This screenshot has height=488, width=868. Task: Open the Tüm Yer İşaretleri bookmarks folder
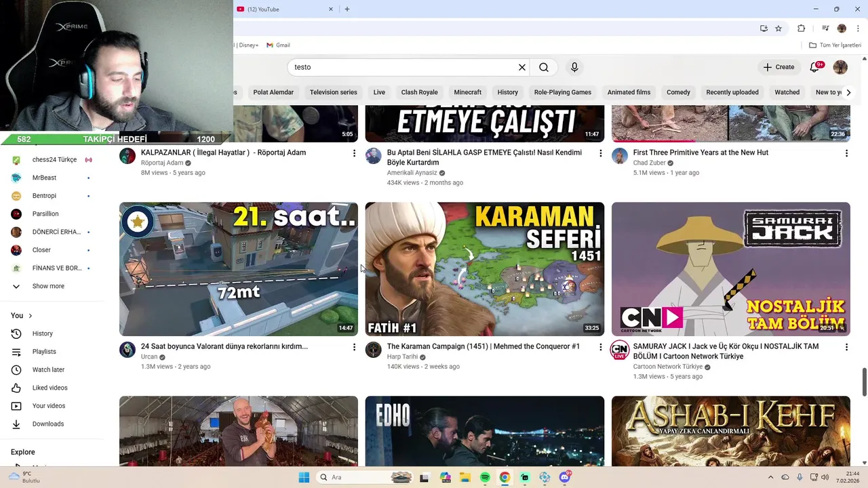[x=835, y=45]
